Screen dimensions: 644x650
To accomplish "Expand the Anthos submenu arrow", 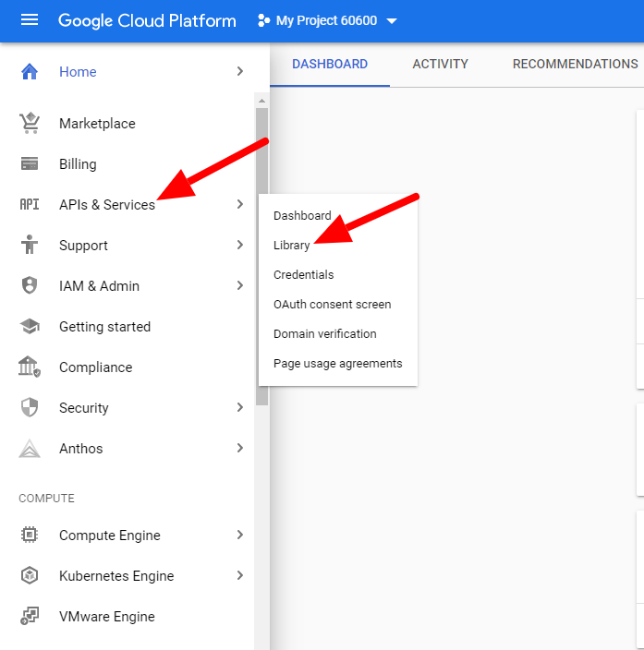I will pos(239,449).
